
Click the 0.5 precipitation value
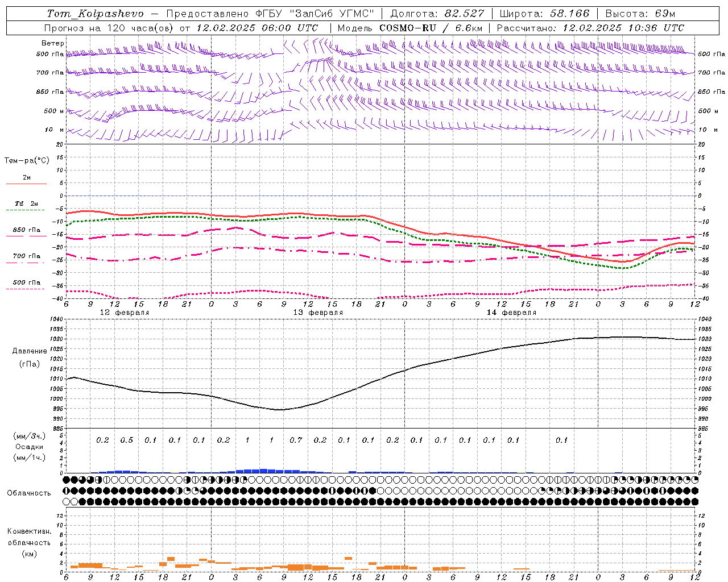click(x=127, y=440)
